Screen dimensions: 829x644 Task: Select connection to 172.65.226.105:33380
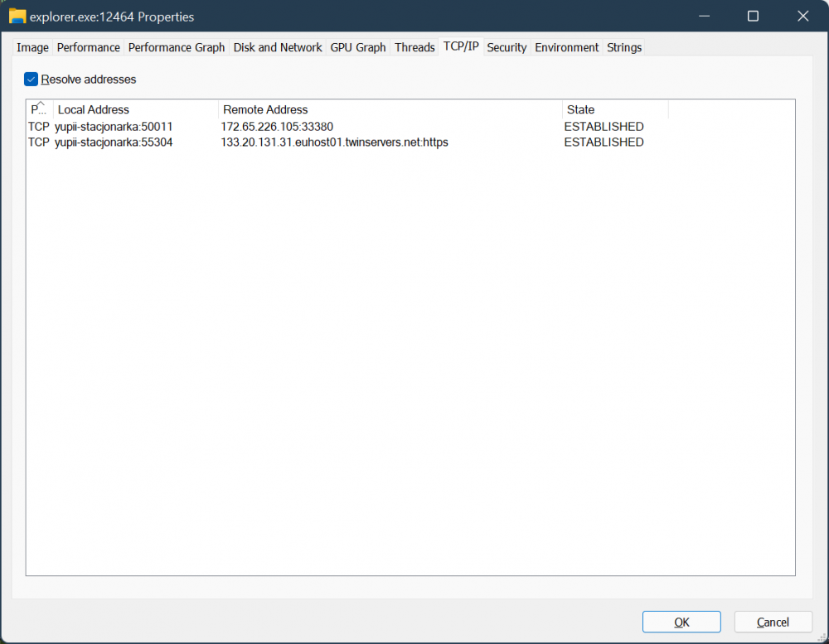pos(277,127)
